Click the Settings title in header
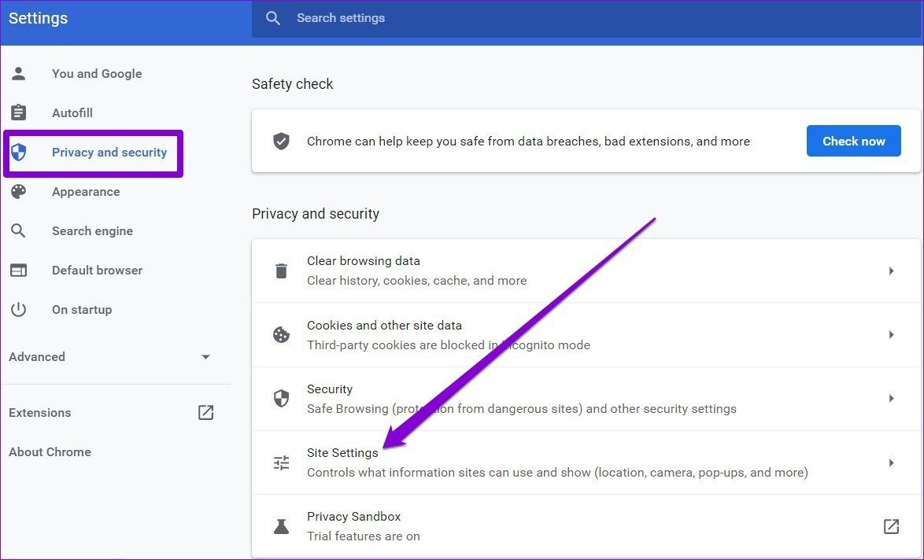 pos(38,18)
